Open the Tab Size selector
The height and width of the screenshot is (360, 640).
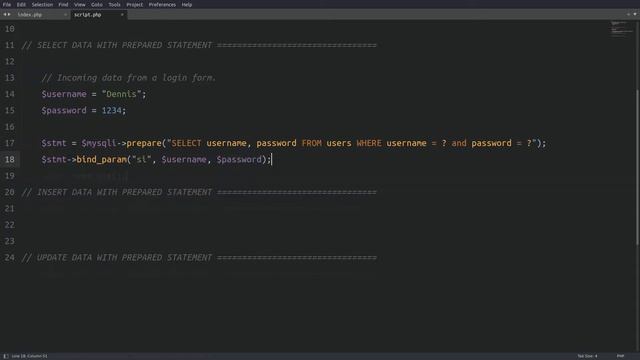pos(587,356)
